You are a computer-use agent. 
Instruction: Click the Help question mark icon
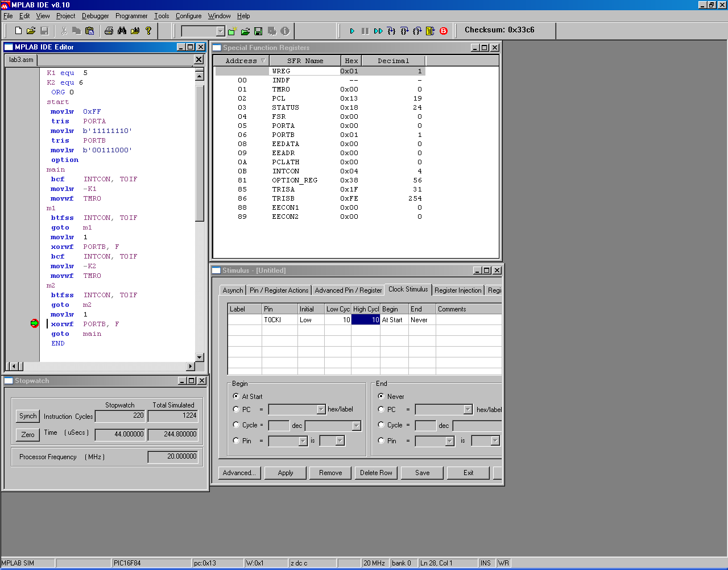(x=148, y=31)
